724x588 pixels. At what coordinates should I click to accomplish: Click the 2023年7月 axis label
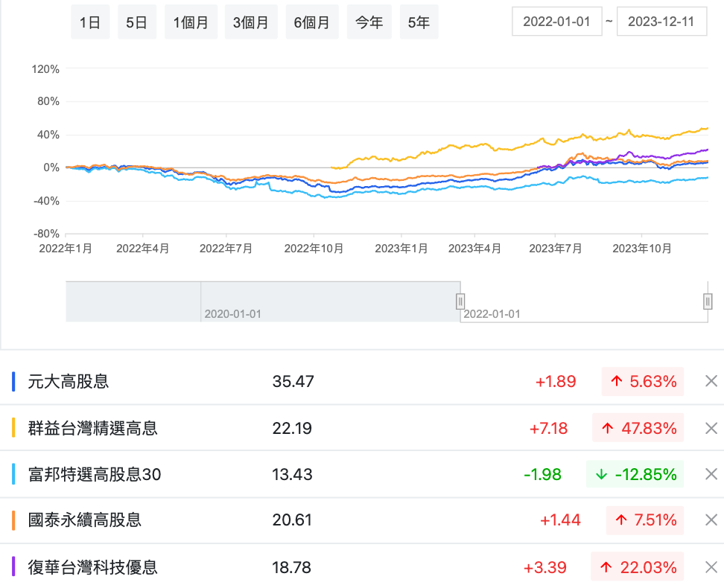click(x=556, y=249)
